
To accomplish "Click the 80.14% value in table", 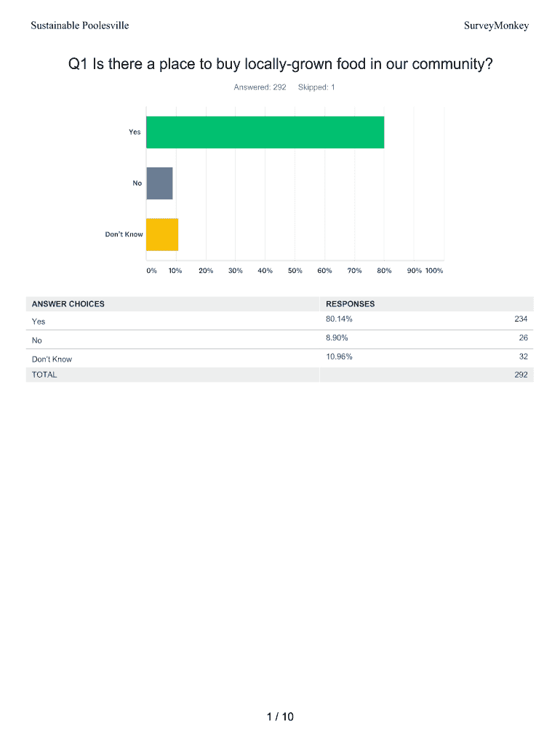I will (340, 319).
